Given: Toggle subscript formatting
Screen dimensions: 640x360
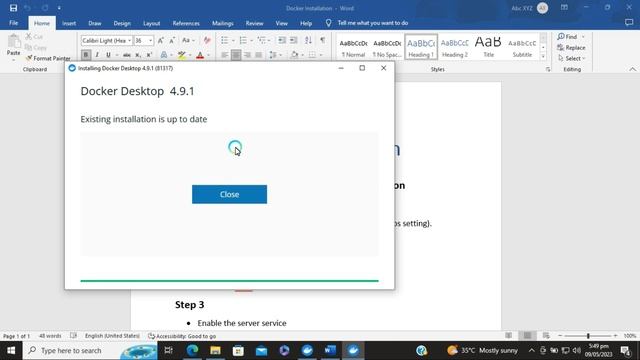Looking at the screenshot, I should click(x=138, y=55).
